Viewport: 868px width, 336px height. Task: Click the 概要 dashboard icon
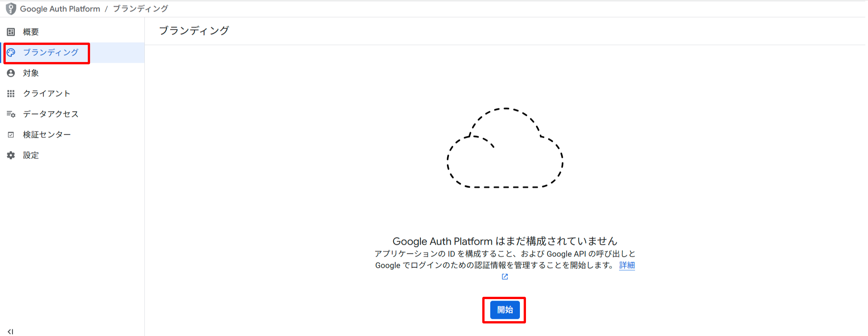[11, 32]
